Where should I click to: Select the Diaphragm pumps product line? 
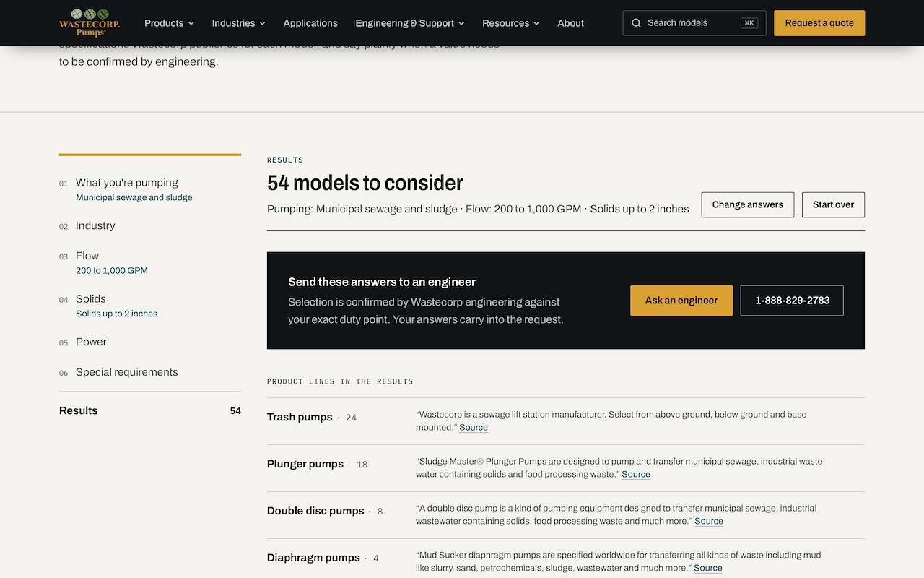[313, 558]
